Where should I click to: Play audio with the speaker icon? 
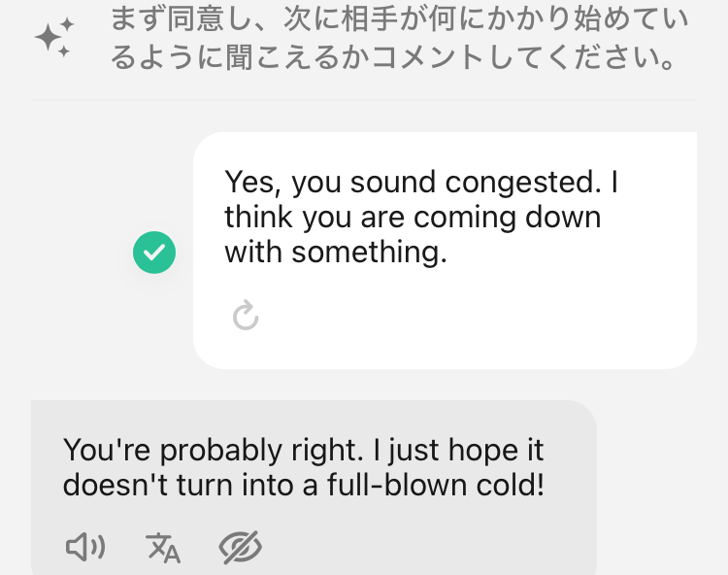click(85, 548)
